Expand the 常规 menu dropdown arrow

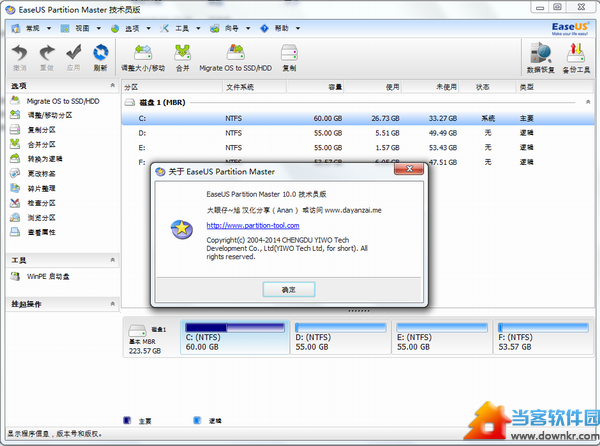click(49, 28)
